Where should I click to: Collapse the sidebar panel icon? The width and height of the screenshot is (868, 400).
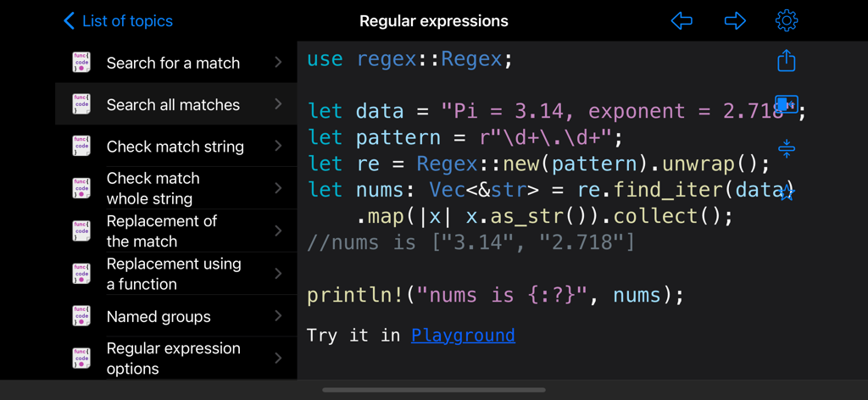click(x=786, y=103)
